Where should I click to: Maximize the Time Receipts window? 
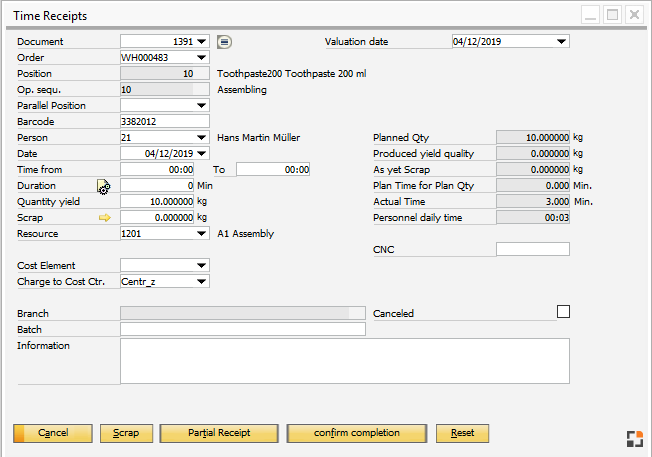[612, 15]
